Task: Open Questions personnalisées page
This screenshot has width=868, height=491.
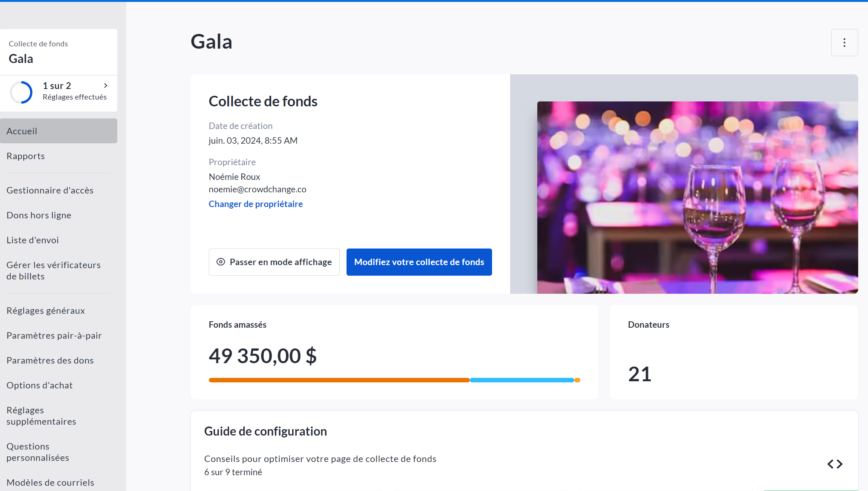Action: pos(38,452)
